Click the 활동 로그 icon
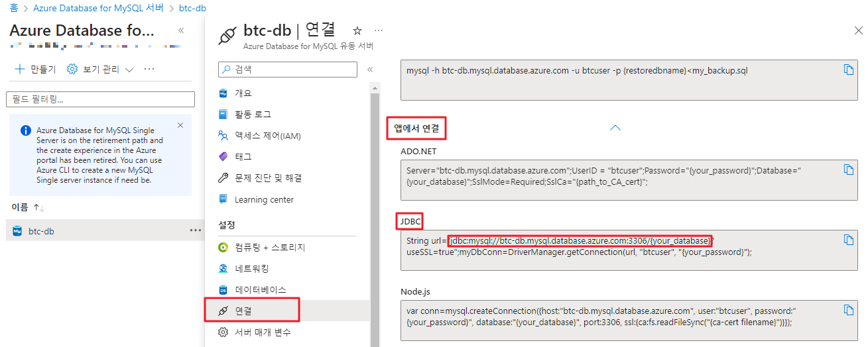 223,115
